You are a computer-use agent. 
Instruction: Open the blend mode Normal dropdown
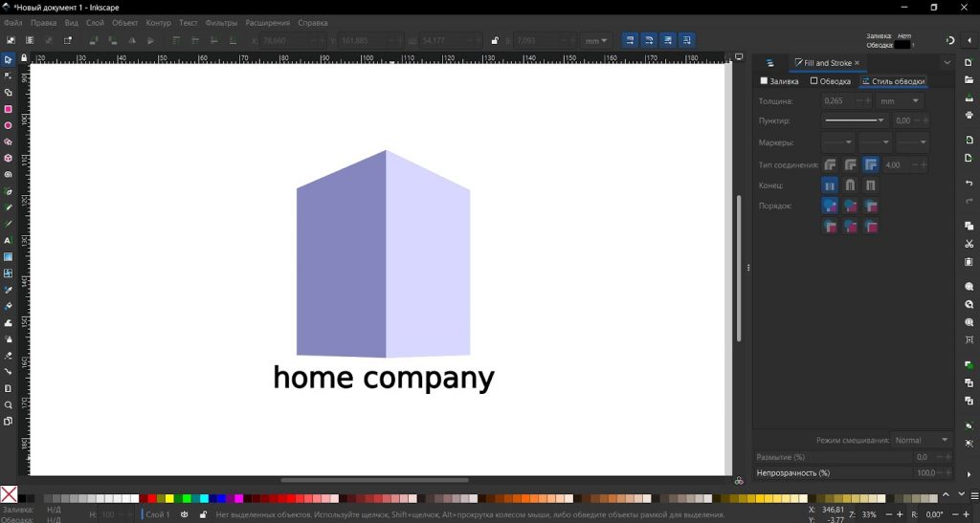[922, 440]
